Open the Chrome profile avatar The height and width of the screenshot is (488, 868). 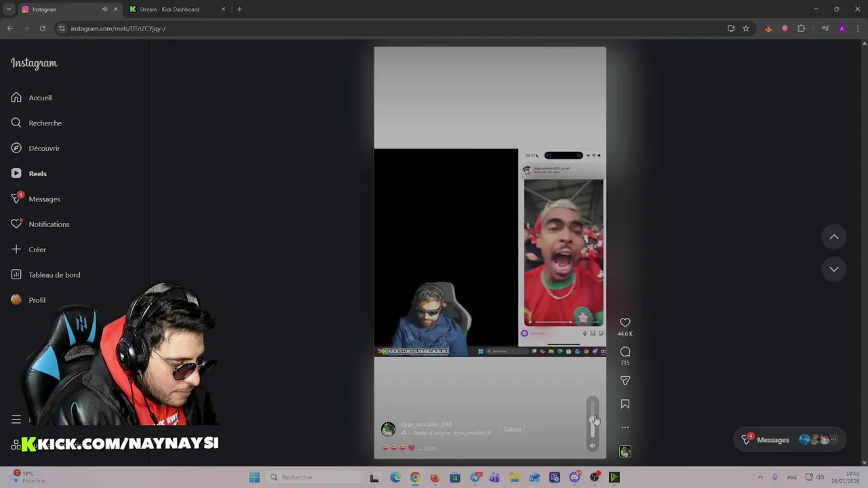click(x=842, y=28)
